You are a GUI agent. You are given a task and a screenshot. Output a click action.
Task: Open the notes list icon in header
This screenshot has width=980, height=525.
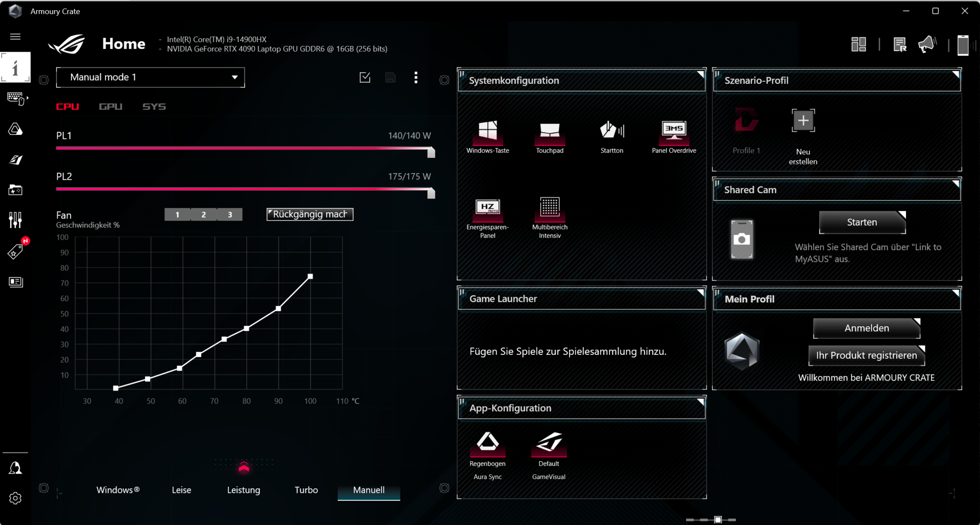click(x=900, y=44)
